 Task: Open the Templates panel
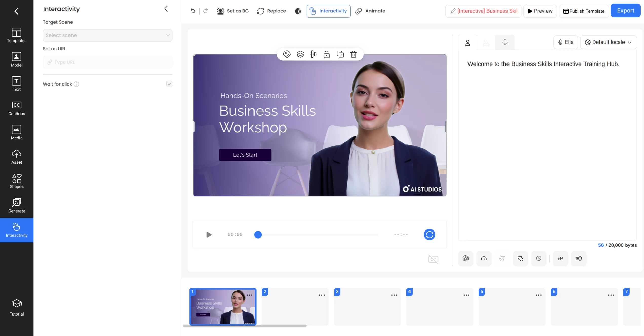16,35
